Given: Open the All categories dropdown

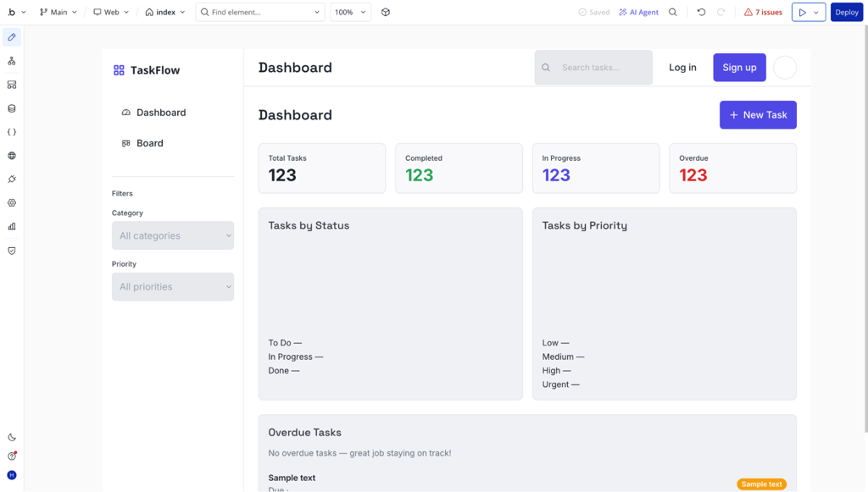Looking at the screenshot, I should (x=173, y=235).
